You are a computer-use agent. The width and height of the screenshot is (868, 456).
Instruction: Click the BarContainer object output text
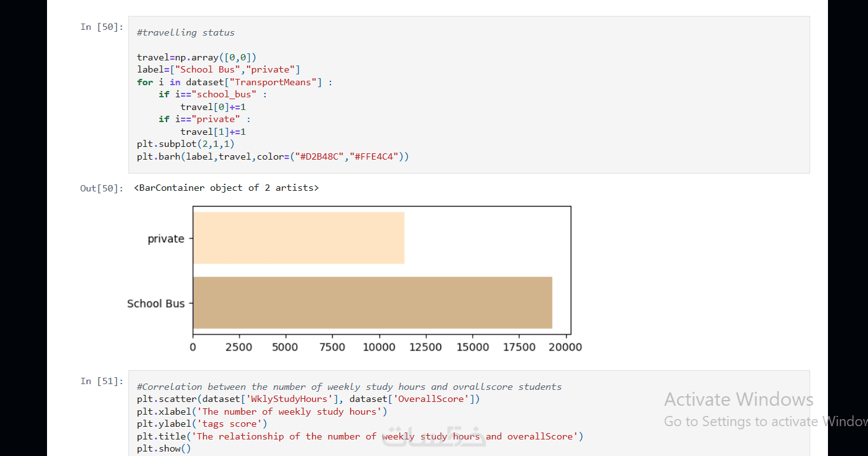point(226,188)
